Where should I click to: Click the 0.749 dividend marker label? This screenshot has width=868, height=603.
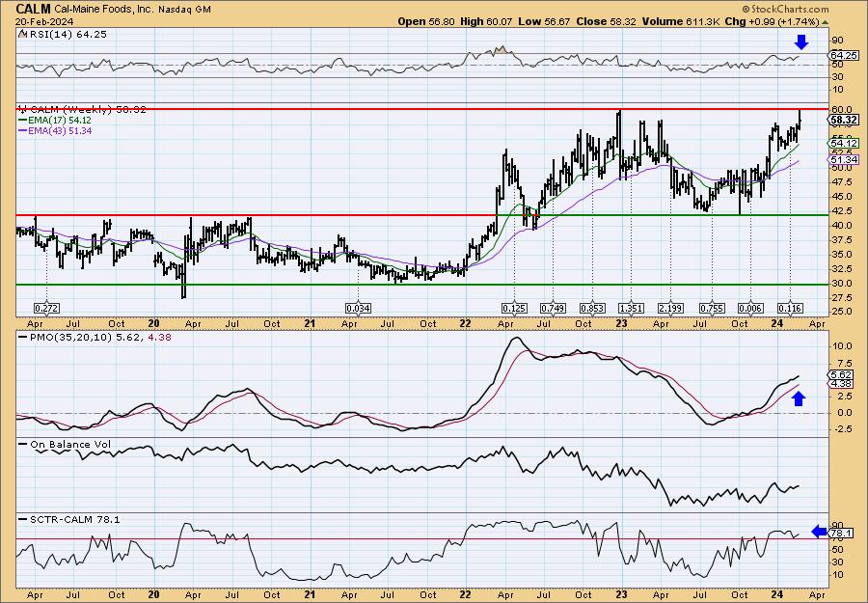pyautogui.click(x=553, y=308)
